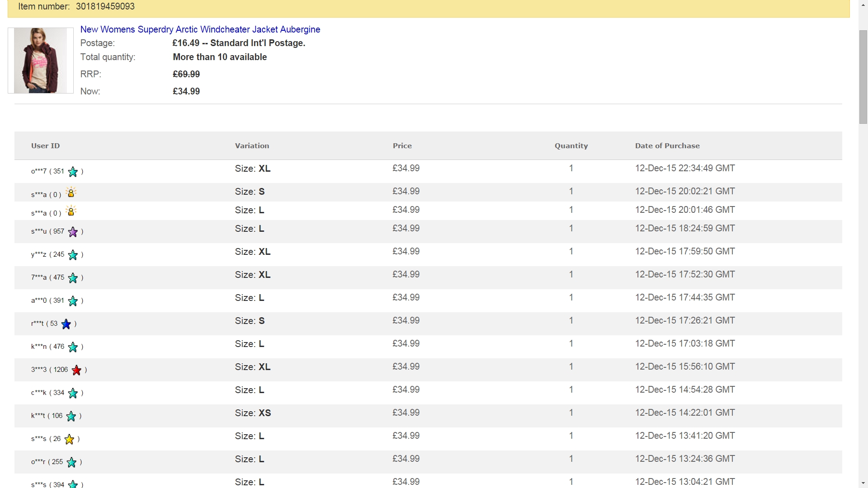The width and height of the screenshot is (868, 488).
Task: Click the Date of Purchase column header
Action: (667, 146)
